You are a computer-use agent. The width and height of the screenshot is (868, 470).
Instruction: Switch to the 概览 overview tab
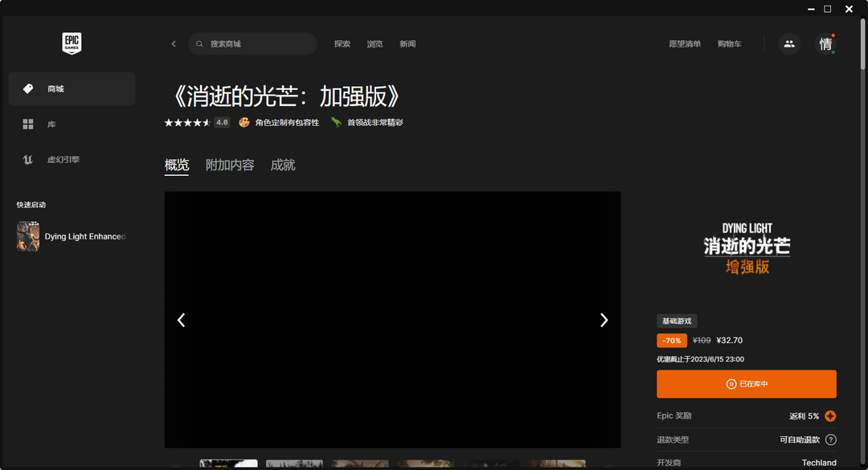177,165
